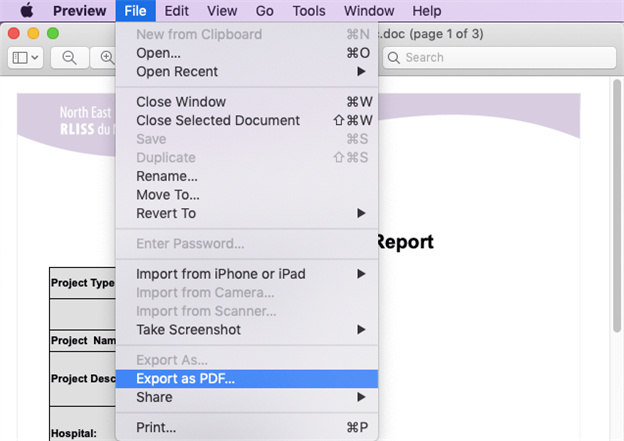Click the sidebar view button in toolbar
Viewport: 624px width, 441px height.
pyautogui.click(x=25, y=58)
